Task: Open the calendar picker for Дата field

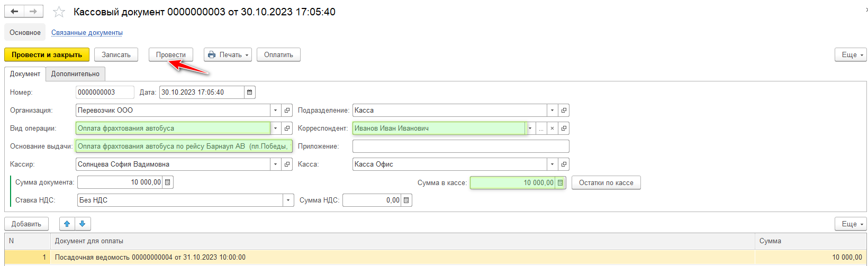Action: click(x=249, y=92)
